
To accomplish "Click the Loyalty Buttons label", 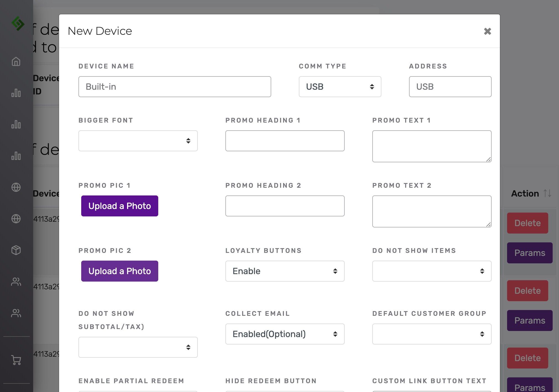I will [x=263, y=251].
